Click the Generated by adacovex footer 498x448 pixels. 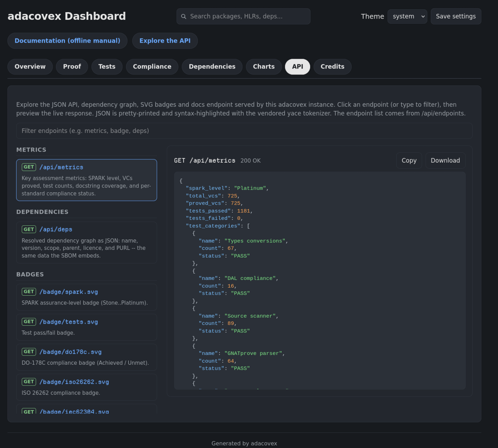(244, 443)
